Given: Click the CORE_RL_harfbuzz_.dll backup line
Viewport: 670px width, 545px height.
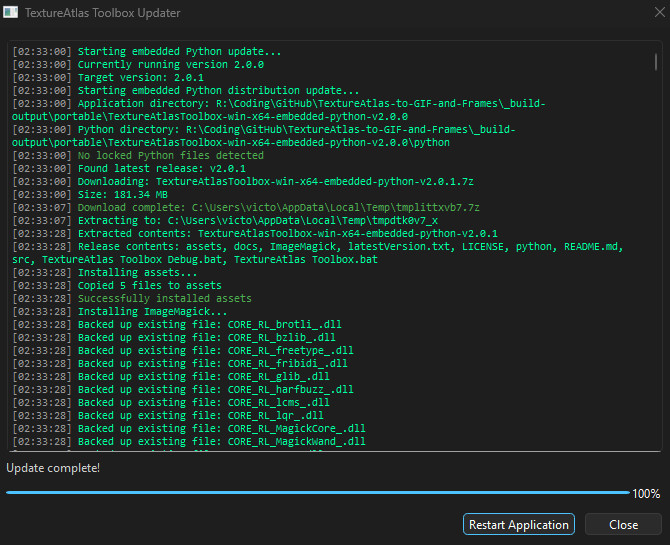Looking at the screenshot, I should (x=183, y=389).
